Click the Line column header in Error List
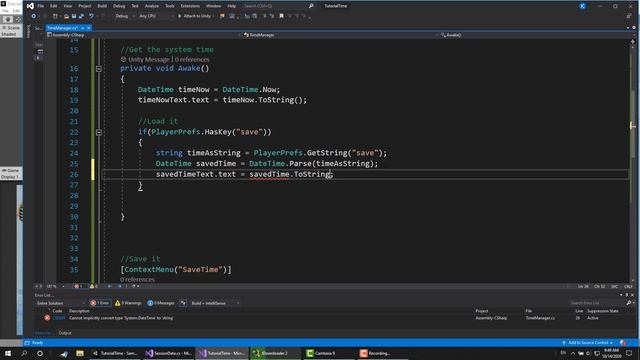 [x=579, y=311]
